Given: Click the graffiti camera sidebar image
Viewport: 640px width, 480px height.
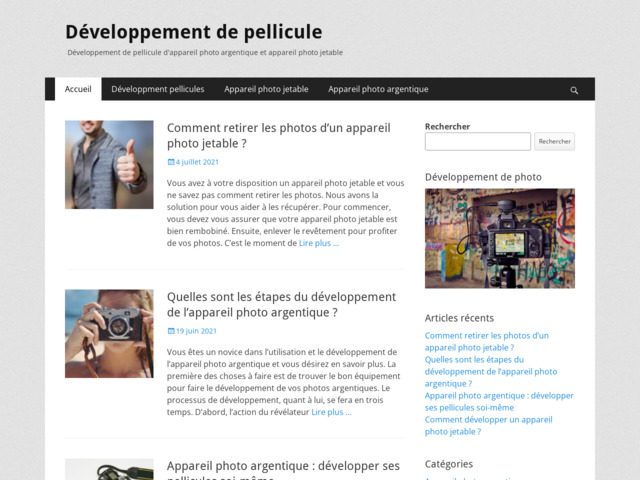Looking at the screenshot, I should tap(499, 238).
